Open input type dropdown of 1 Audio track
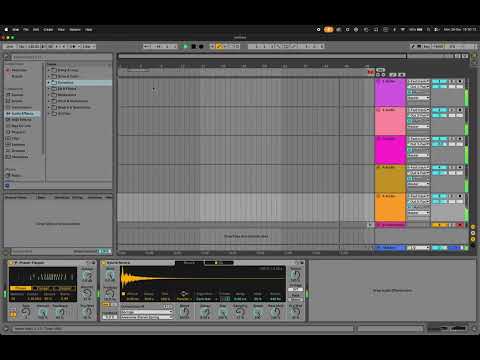 (418, 81)
